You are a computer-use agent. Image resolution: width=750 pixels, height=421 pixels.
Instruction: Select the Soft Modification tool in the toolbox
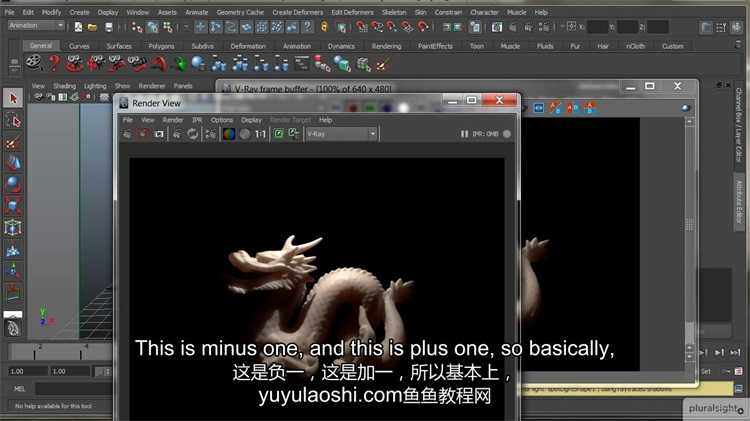(x=13, y=250)
